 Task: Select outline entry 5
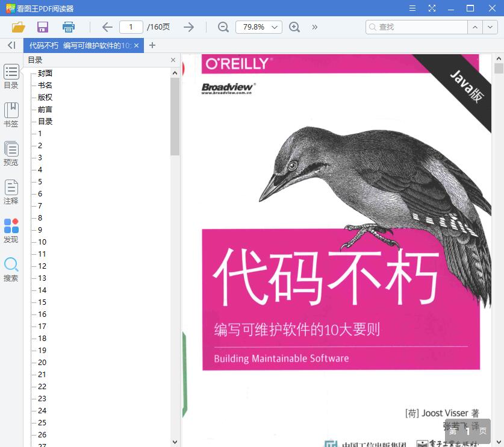click(40, 182)
